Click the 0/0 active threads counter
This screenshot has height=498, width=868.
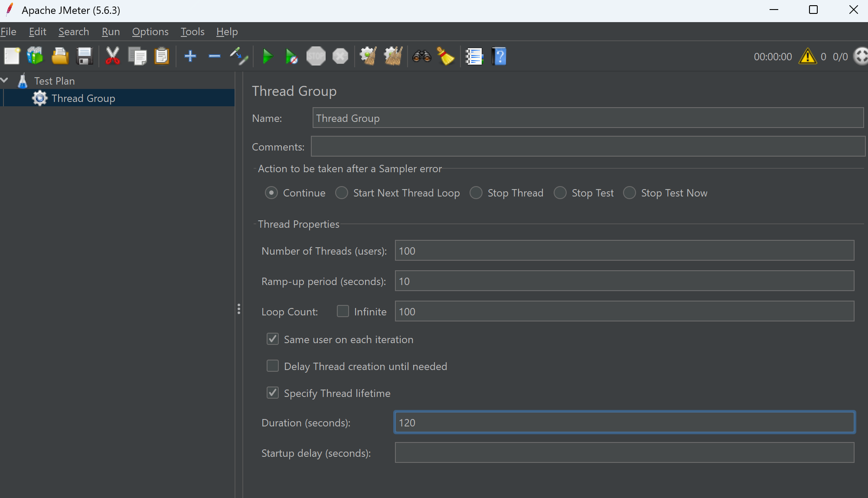tap(840, 57)
